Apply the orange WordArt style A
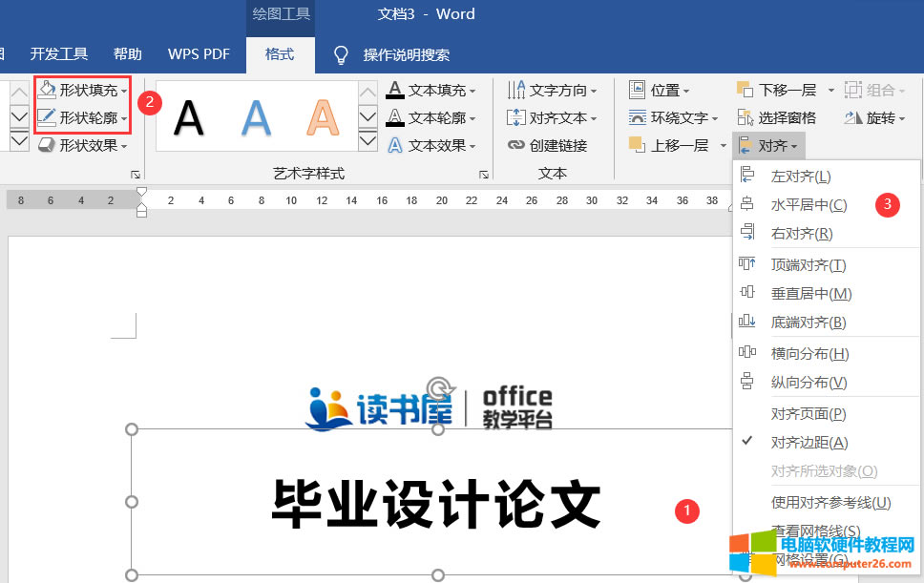 324,116
